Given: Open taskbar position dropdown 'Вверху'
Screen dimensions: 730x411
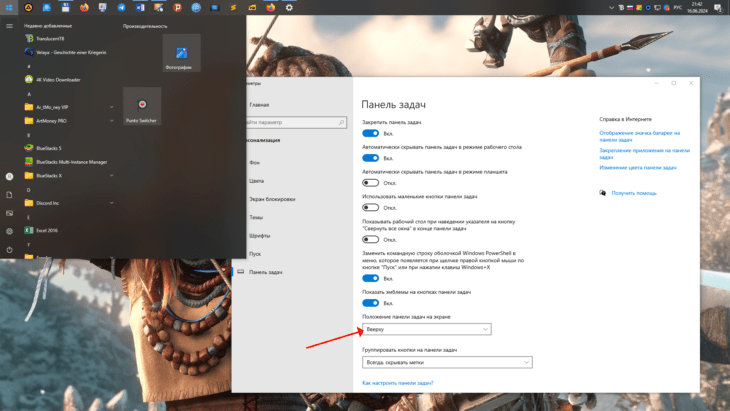Looking at the screenshot, I should [x=426, y=329].
